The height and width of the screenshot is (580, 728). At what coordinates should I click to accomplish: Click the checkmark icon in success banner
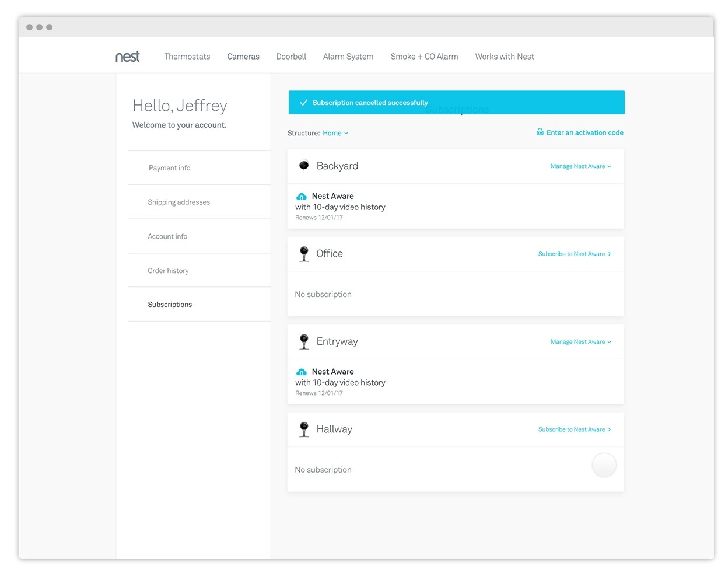tap(303, 103)
